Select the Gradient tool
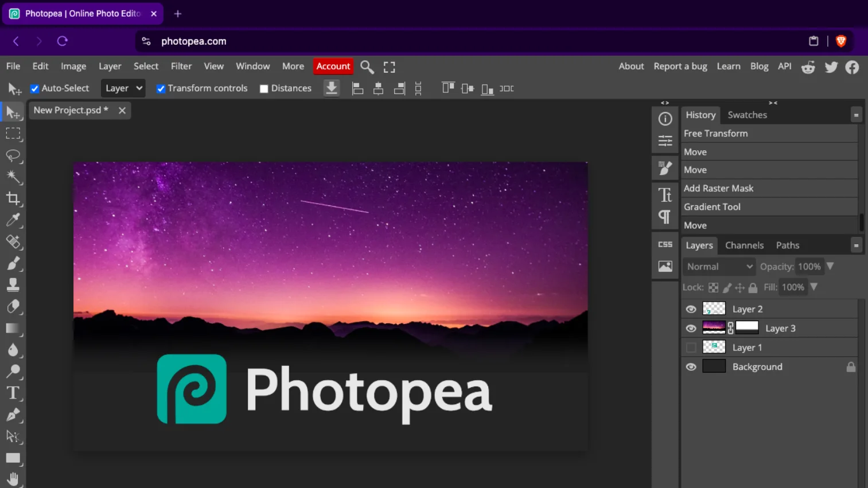 pos(13,329)
